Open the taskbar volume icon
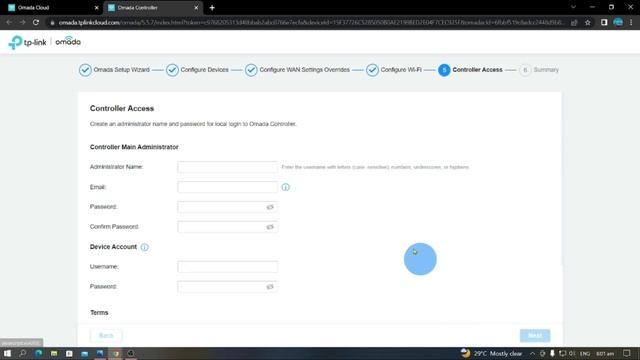This screenshot has width=640, height=360. click(572, 353)
